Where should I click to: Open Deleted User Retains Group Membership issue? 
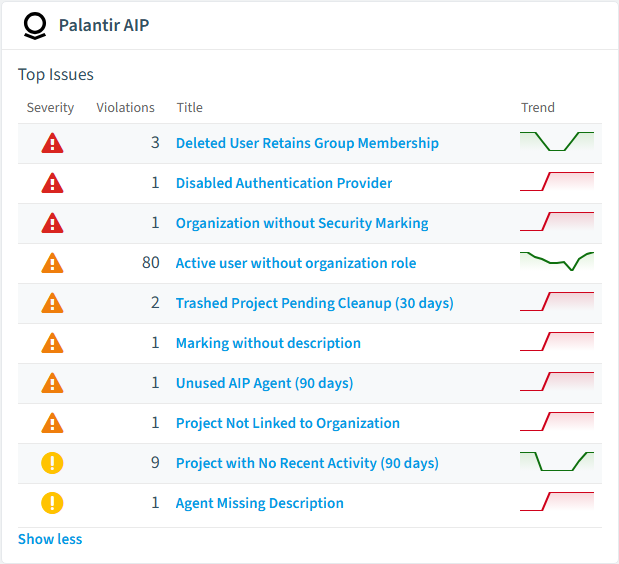point(307,143)
